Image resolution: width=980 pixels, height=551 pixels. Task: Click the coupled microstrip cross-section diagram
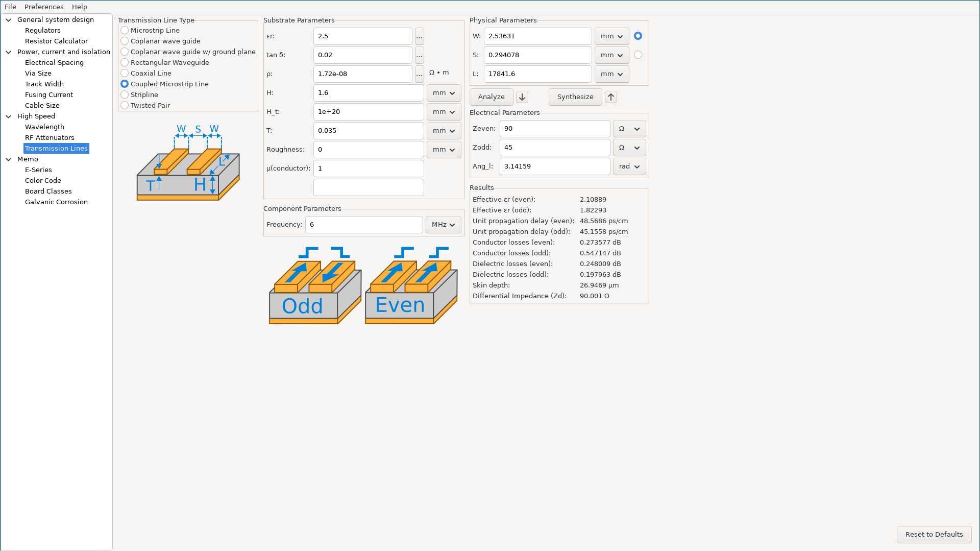click(x=188, y=162)
